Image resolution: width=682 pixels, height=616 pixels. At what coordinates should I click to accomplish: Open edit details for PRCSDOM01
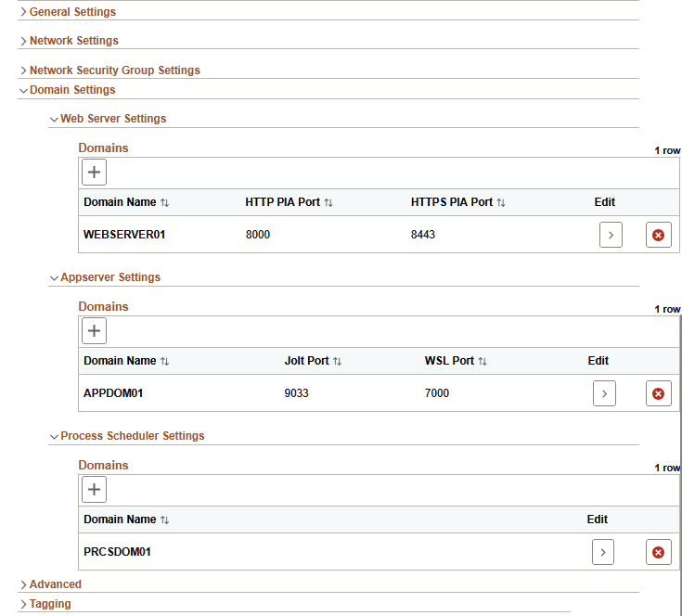pyautogui.click(x=603, y=552)
